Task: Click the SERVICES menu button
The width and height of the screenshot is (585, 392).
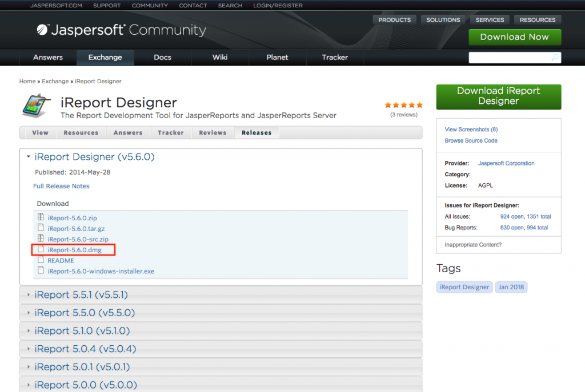Action: click(490, 20)
